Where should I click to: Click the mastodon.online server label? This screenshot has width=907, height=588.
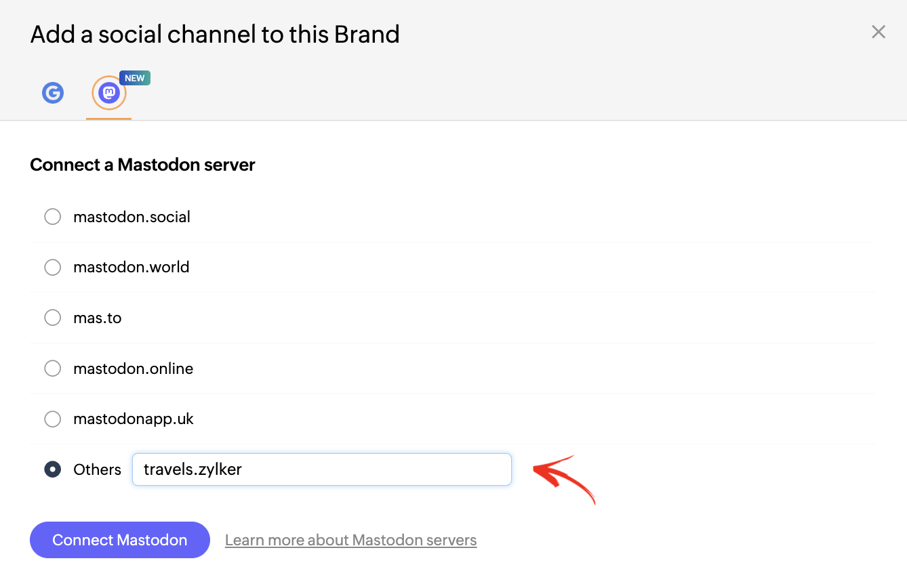tap(133, 369)
